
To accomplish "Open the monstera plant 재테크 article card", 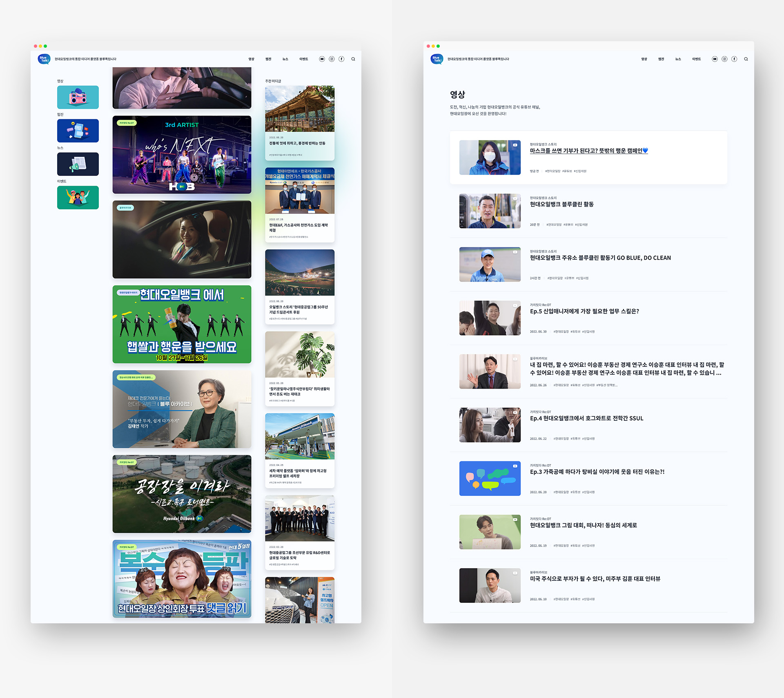I will [300, 369].
